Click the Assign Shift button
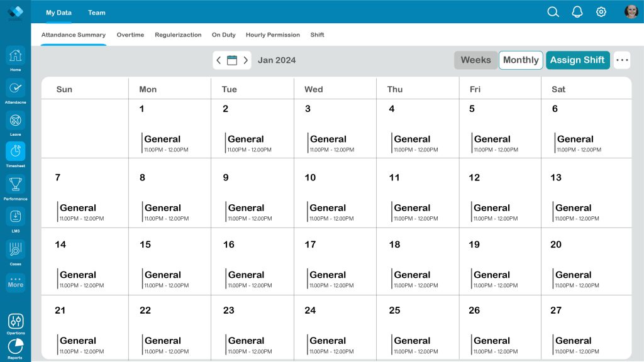The height and width of the screenshot is (362, 644). pyautogui.click(x=577, y=60)
